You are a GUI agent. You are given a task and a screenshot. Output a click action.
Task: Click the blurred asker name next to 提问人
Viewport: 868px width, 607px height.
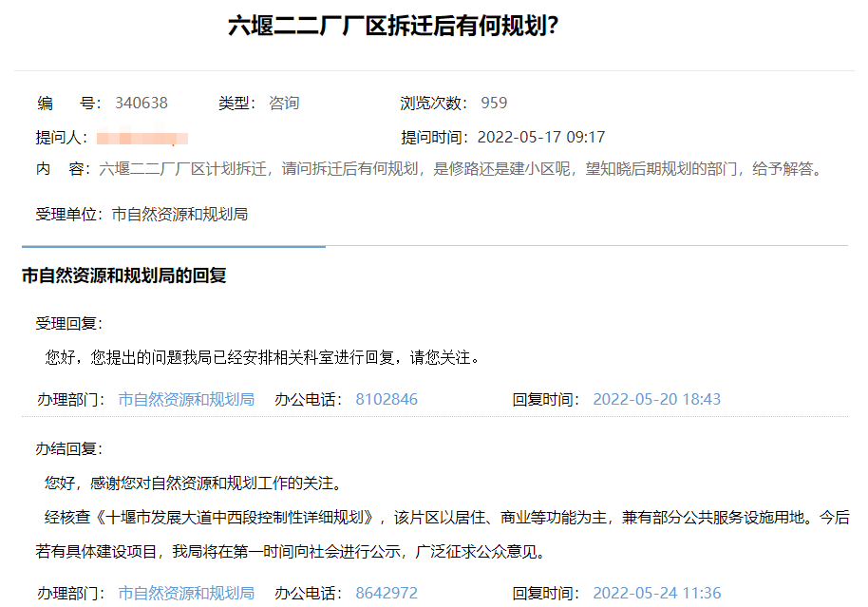tap(142, 138)
